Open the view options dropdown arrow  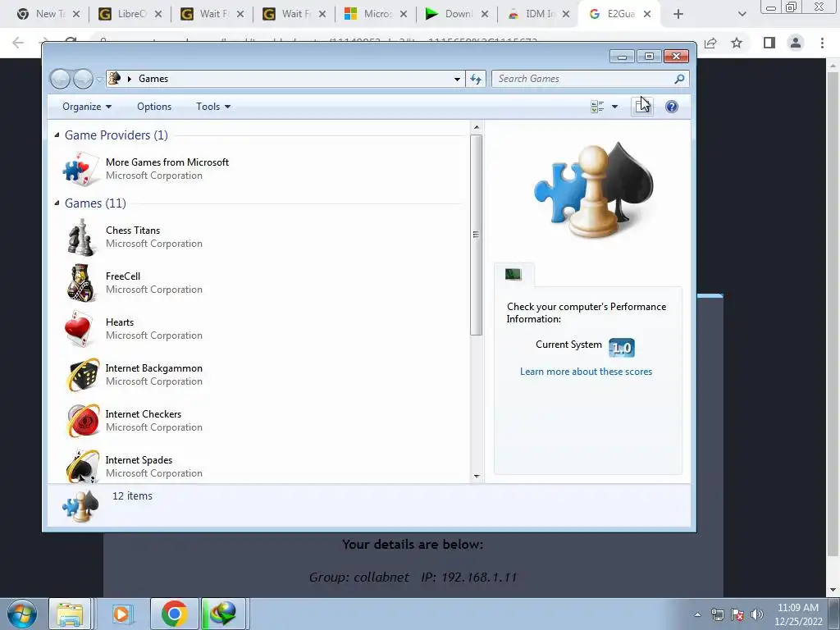[x=614, y=107]
